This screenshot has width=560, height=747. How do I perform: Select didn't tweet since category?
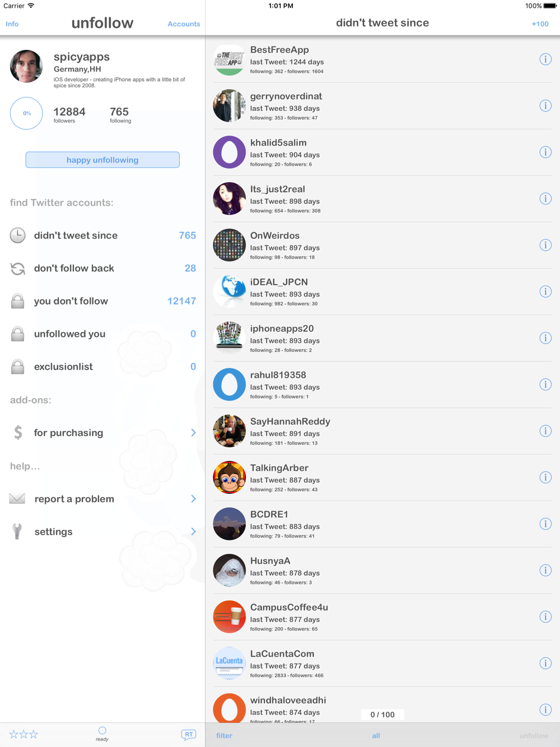click(102, 236)
